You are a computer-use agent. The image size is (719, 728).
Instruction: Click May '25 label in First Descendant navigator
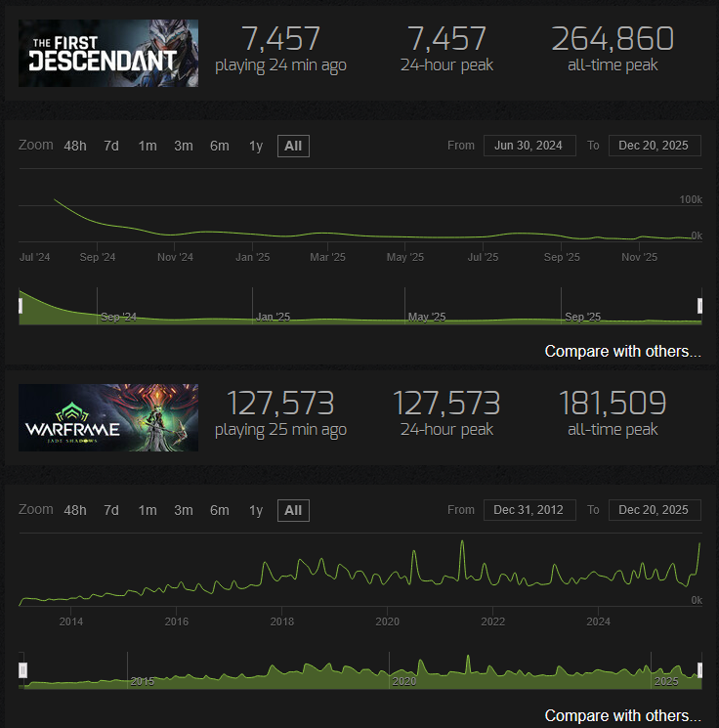point(427,318)
